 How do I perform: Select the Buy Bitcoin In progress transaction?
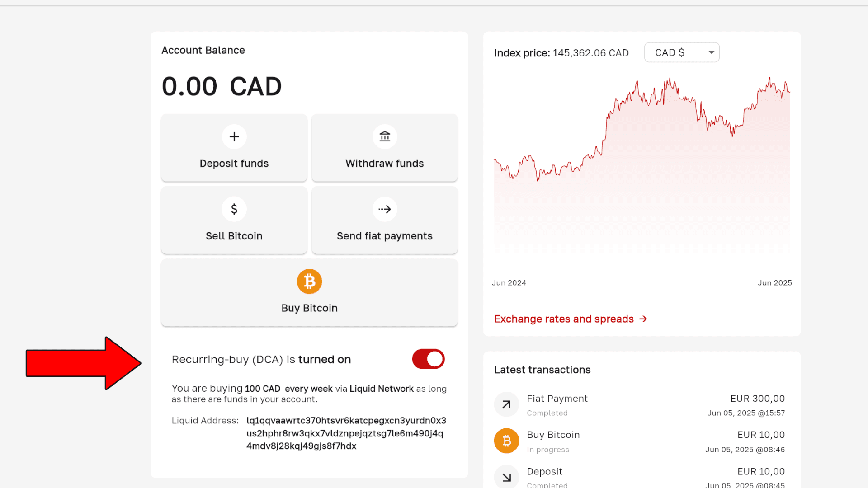[640, 441]
